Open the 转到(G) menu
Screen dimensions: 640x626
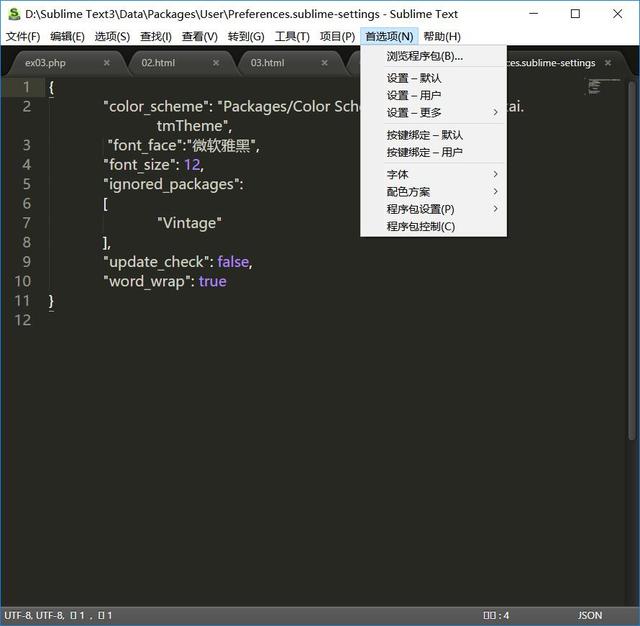[x=246, y=37]
